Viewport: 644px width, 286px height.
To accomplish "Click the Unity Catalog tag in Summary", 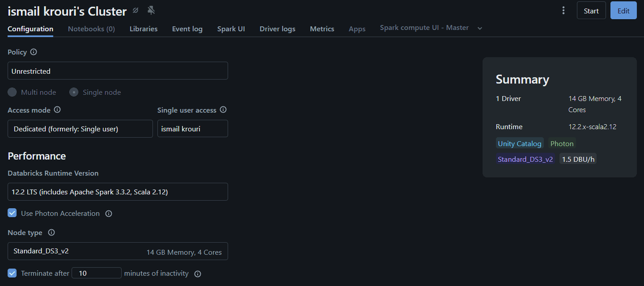I will tap(520, 143).
